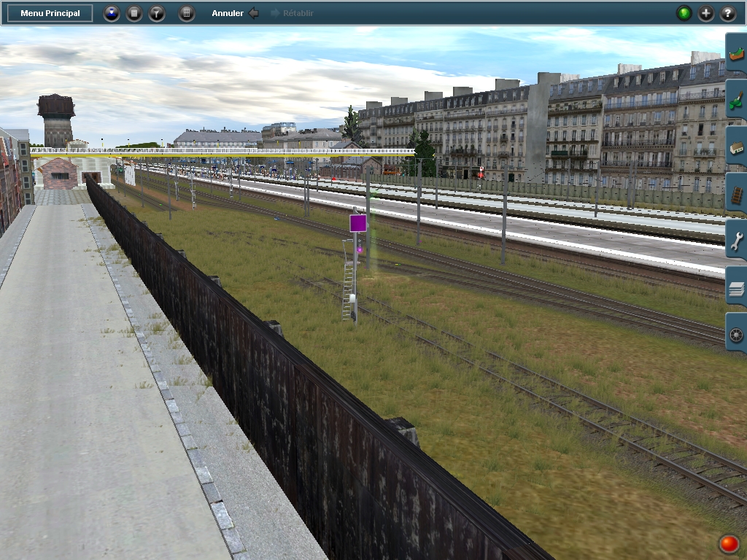Select the purple signal board

coord(358,223)
